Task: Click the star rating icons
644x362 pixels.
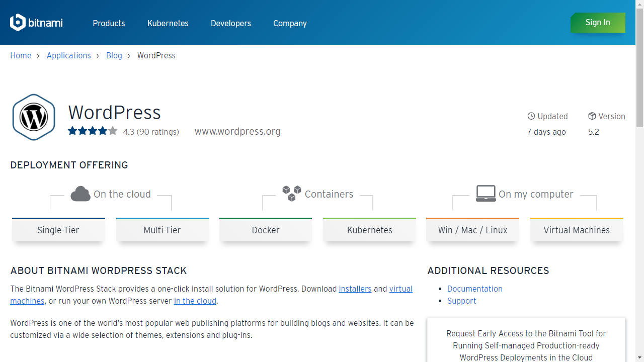Action: click(x=93, y=131)
